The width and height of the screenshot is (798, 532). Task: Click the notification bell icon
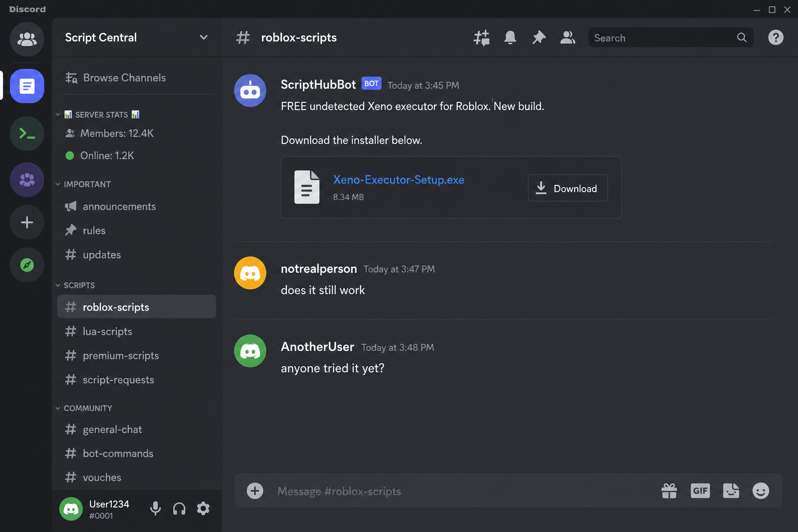[510, 37]
